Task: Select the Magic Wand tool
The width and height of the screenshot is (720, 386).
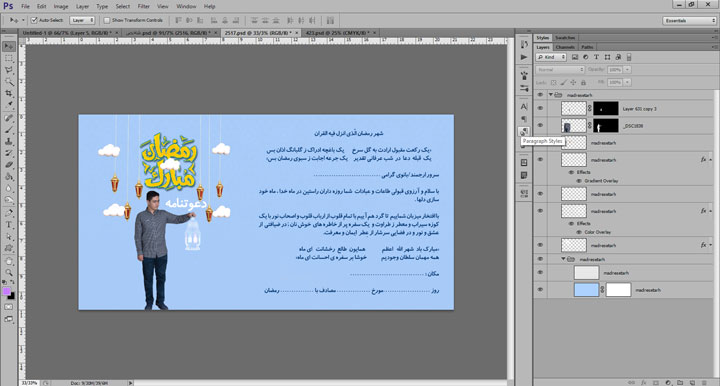Action: [x=9, y=82]
